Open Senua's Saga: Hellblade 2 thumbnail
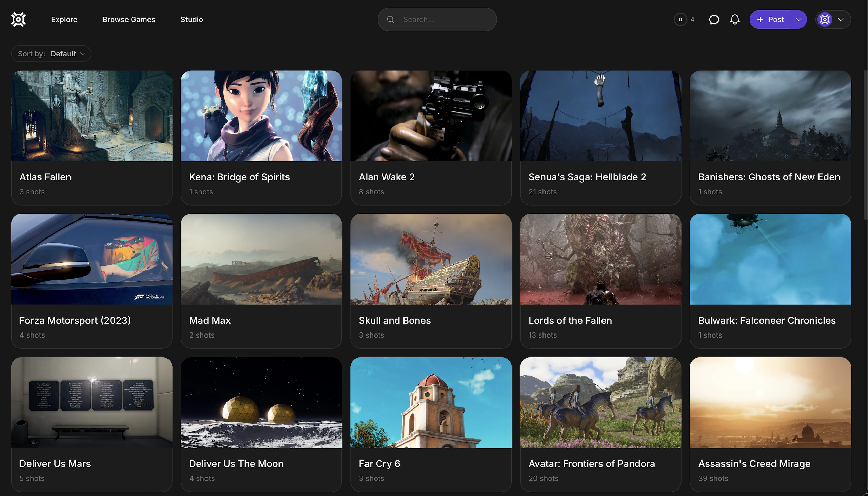The height and width of the screenshot is (496, 868). tap(600, 116)
